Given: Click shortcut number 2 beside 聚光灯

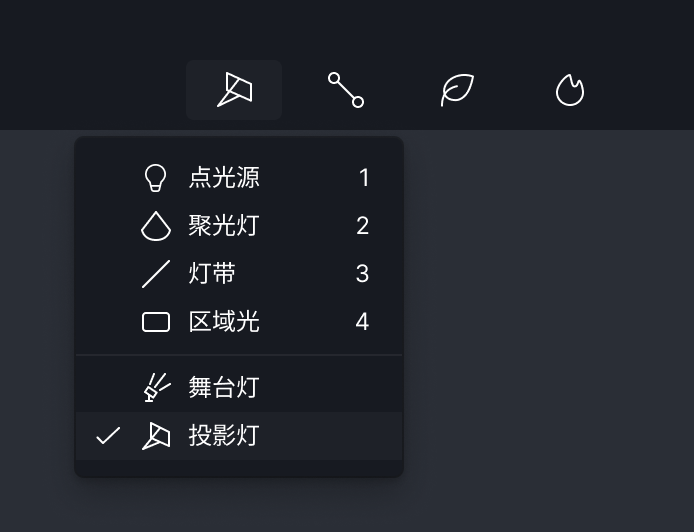Looking at the screenshot, I should (362, 226).
